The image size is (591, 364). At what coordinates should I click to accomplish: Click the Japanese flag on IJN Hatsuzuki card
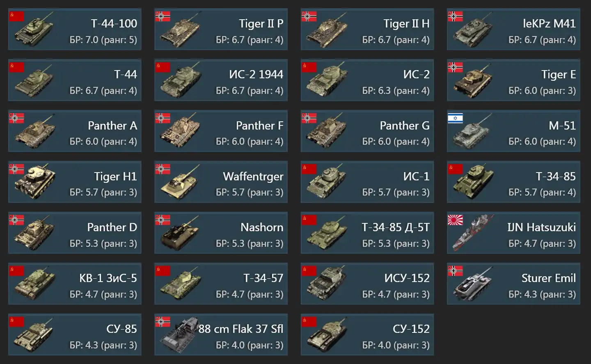455,220
